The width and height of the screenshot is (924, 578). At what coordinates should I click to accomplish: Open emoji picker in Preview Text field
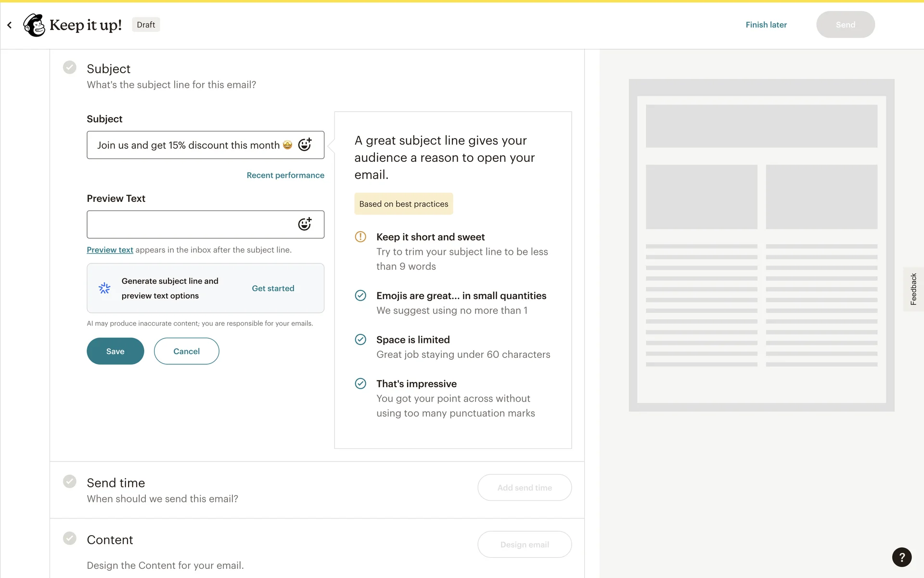coord(305,224)
